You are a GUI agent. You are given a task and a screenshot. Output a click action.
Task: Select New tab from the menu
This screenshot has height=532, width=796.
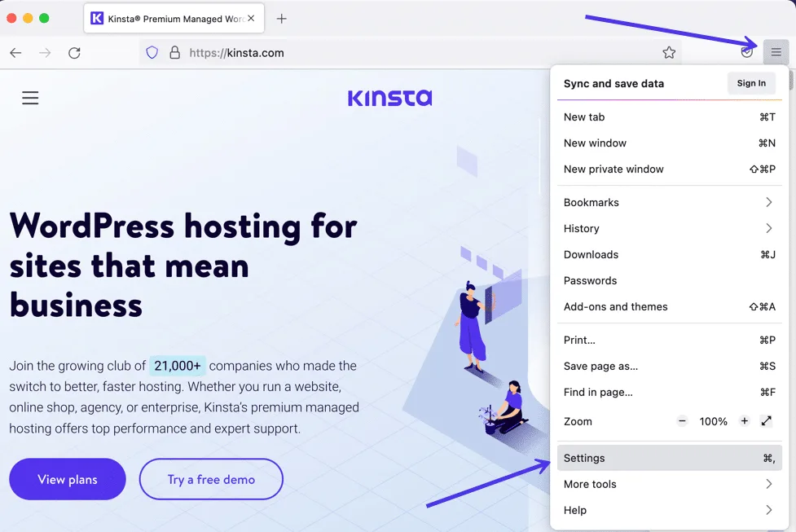tap(669, 117)
